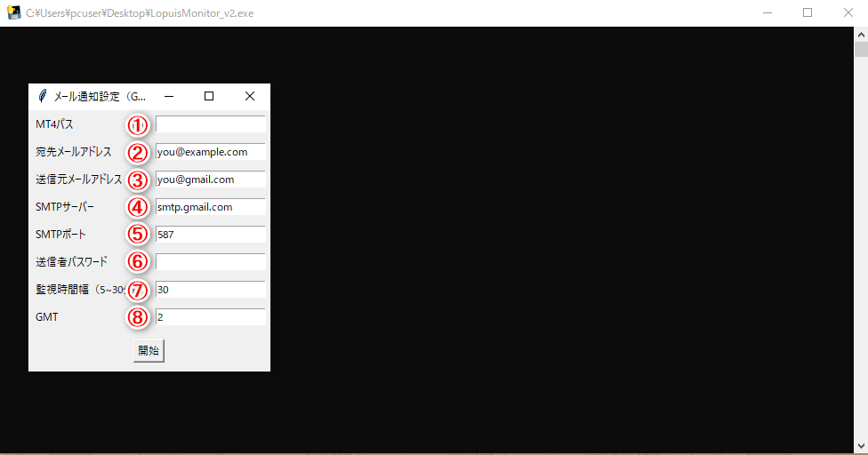Image resolution: width=868 pixels, height=455 pixels.
Task: Click the console scrollbar up arrow
Action: [861, 33]
